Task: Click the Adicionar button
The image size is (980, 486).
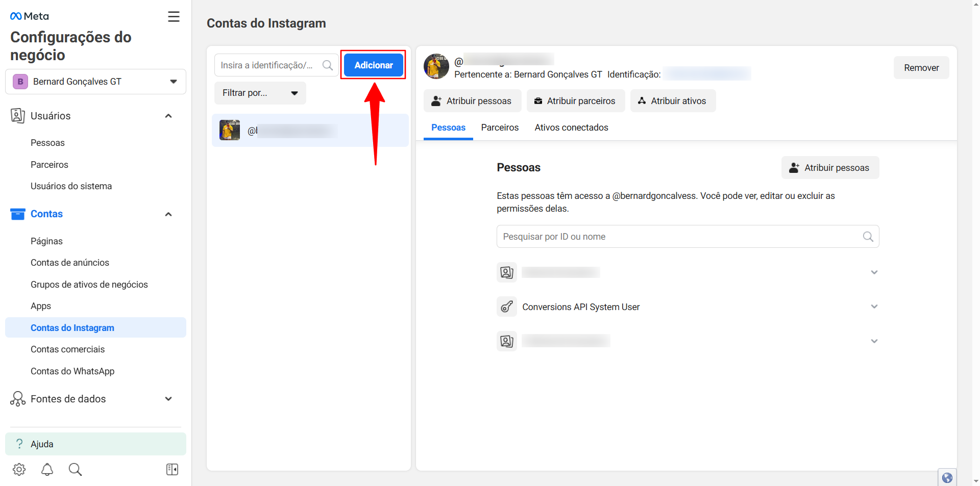Action: 374,65
